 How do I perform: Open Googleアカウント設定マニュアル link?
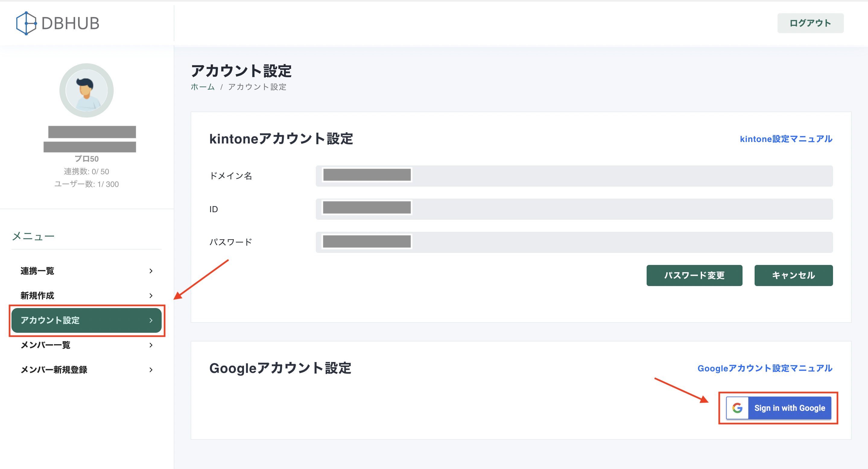765,368
